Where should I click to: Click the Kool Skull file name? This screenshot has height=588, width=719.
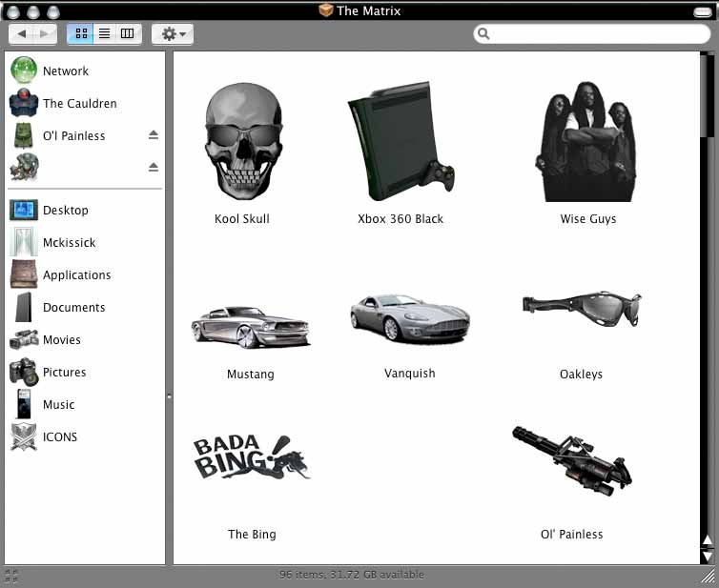(242, 219)
